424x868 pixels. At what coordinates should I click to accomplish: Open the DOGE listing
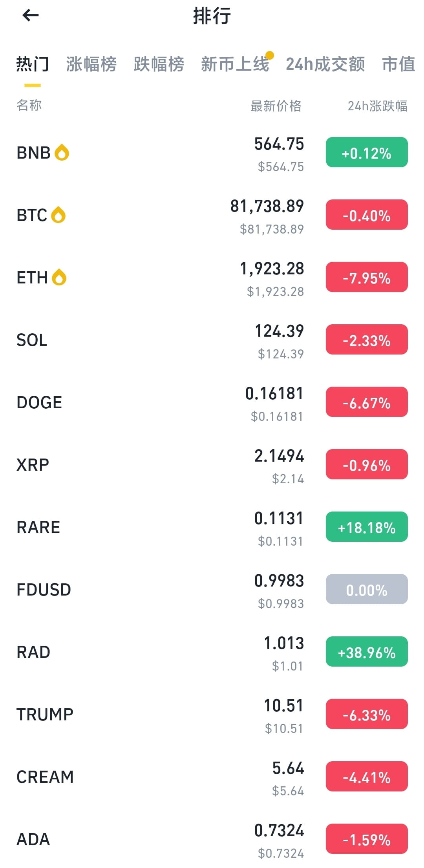click(212, 402)
